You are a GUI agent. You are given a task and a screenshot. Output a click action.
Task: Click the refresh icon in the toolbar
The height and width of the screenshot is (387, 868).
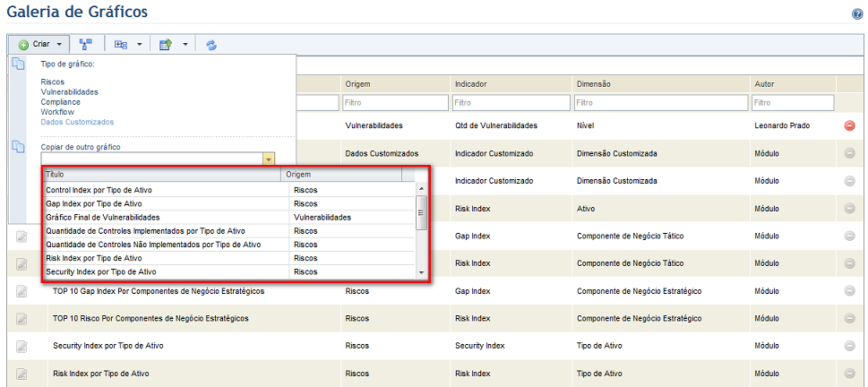[211, 45]
